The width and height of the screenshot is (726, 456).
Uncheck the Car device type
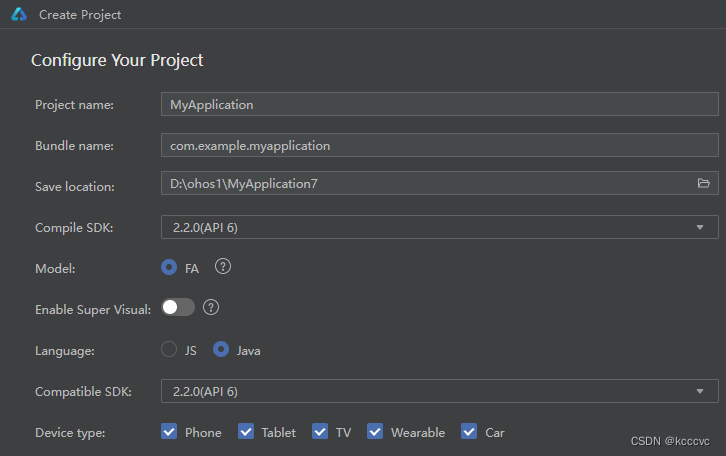[x=469, y=431]
